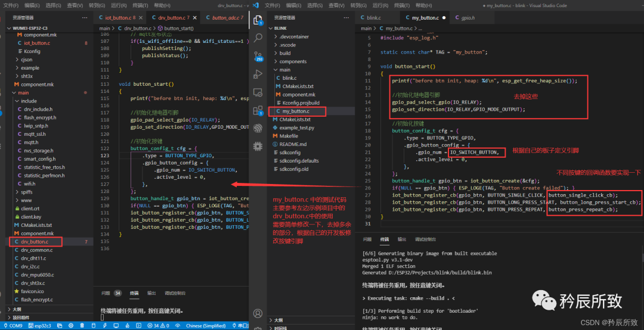Collapse the include folder in left explorer
The width and height of the screenshot is (644, 330).
pos(28,101)
